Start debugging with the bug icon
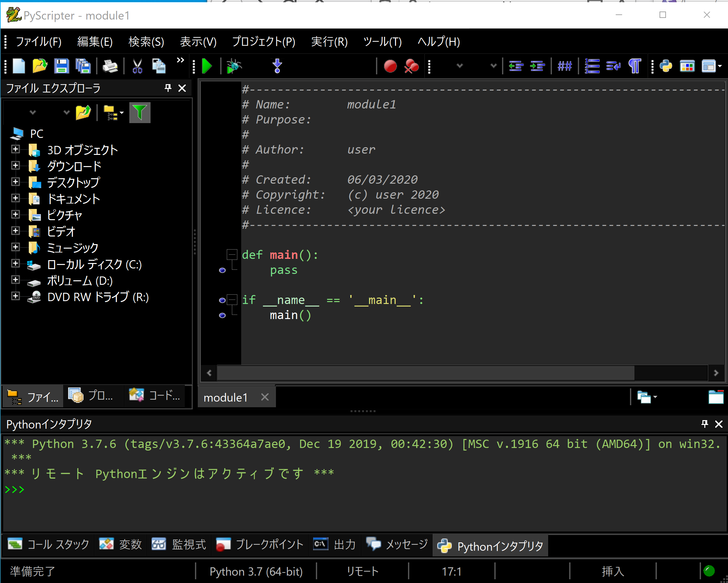The image size is (728, 583). pyautogui.click(x=234, y=66)
